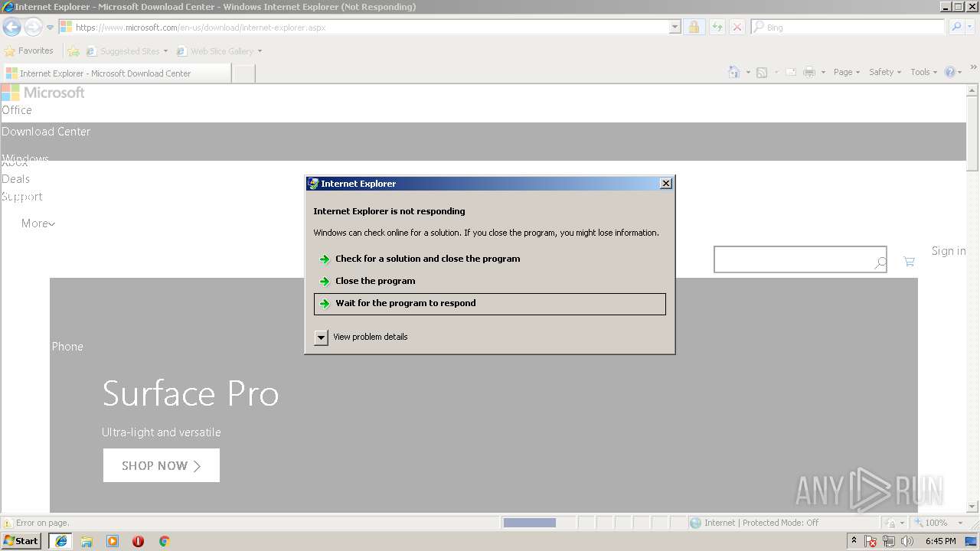
Task: Open the recent pages dropdown beside Forward
Action: pos(50,28)
